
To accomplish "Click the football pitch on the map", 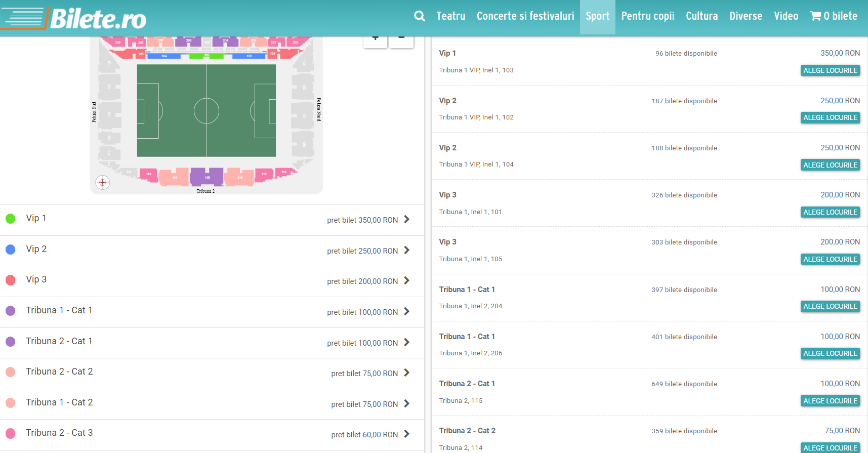I will (206, 110).
